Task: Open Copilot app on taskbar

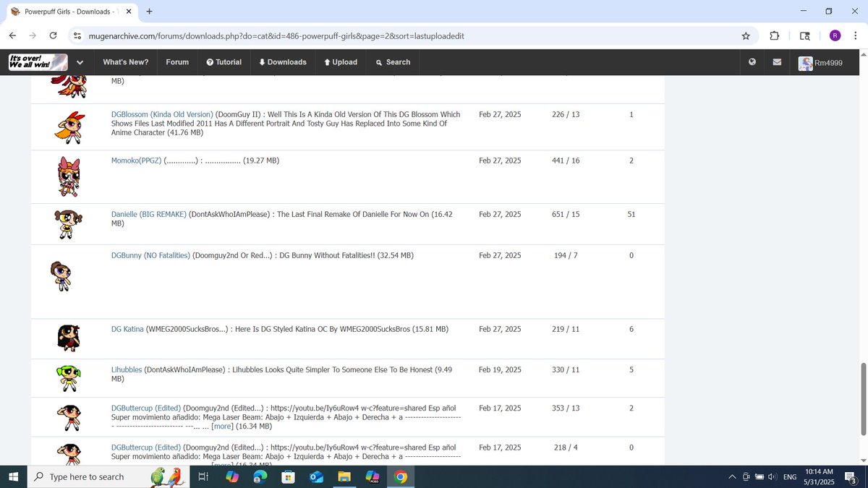Action: 231,476
